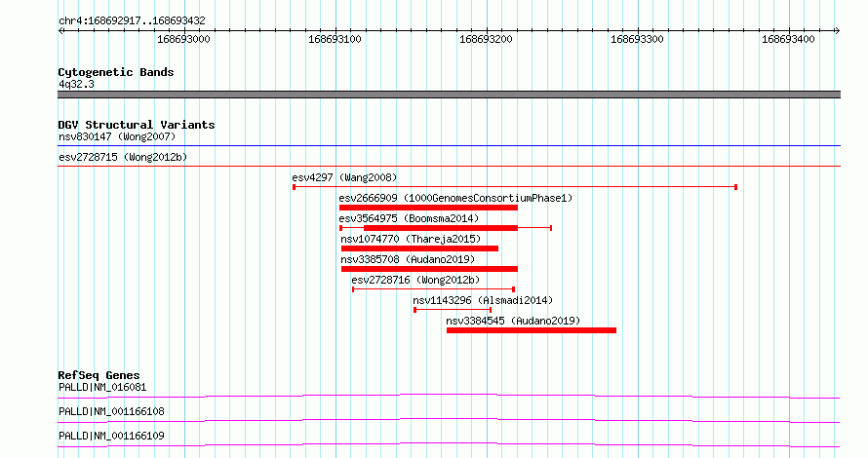The image size is (868, 458).
Task: Click the nsv3384545 (Audano2019) label
Action: coord(513,321)
